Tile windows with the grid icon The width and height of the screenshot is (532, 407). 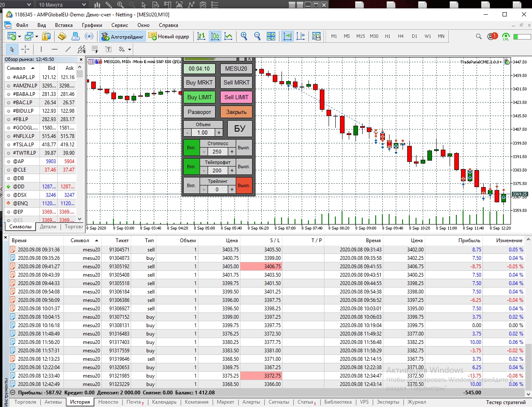pyautogui.click(x=271, y=37)
